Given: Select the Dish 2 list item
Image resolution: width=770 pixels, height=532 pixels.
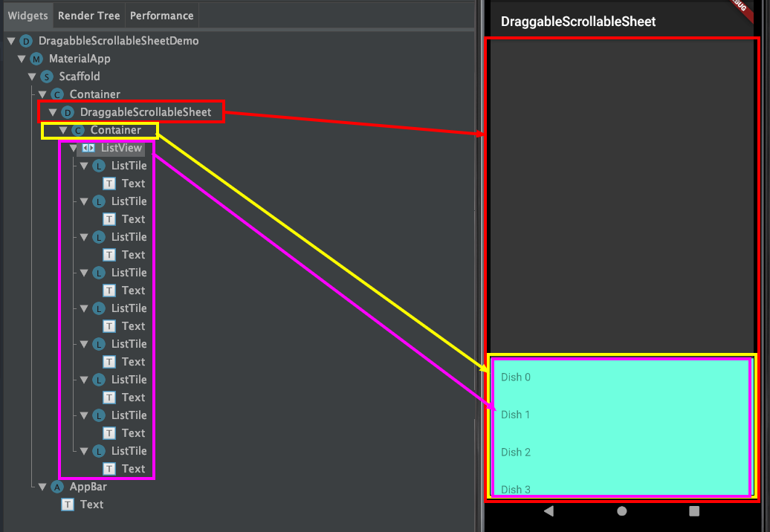Looking at the screenshot, I should pyautogui.click(x=516, y=452).
